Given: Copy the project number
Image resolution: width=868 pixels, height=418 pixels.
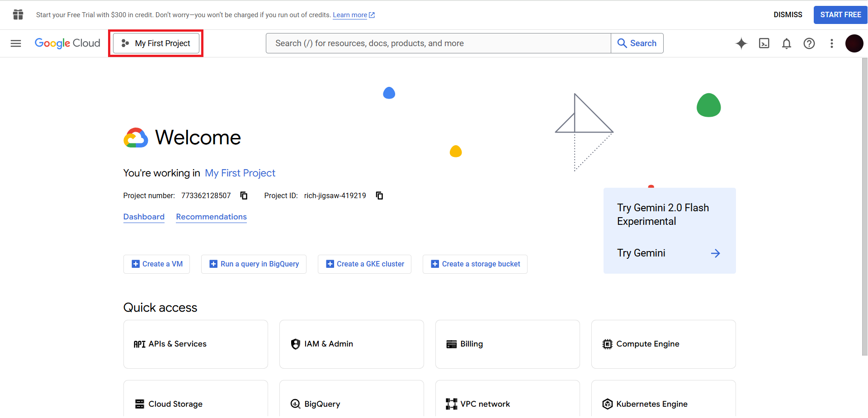Looking at the screenshot, I should click(244, 195).
